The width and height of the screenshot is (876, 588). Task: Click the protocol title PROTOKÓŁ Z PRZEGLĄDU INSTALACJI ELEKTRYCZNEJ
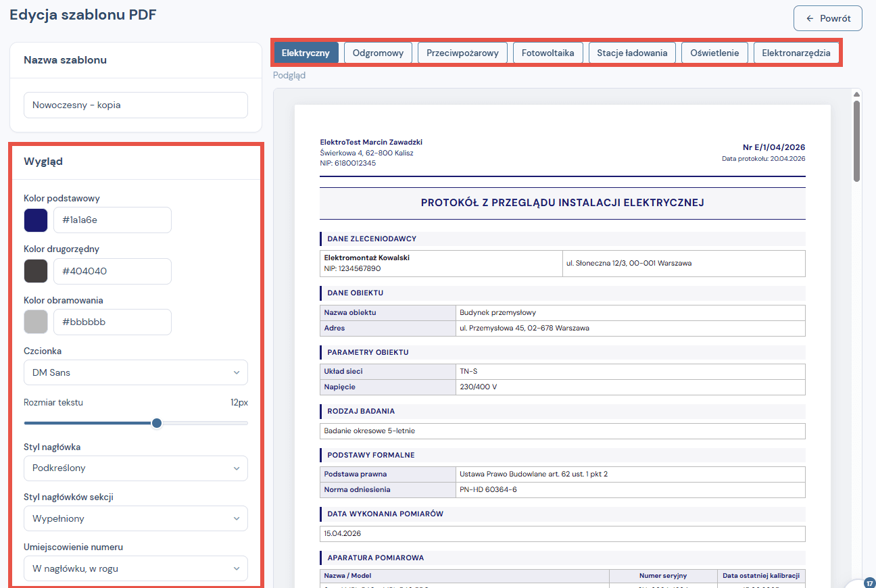coord(562,203)
